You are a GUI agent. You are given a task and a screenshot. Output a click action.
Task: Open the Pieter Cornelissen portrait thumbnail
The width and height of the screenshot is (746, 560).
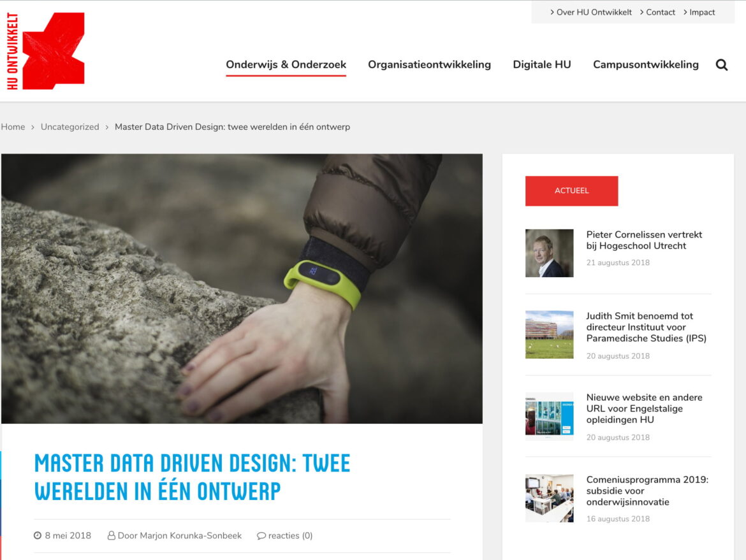point(549,253)
